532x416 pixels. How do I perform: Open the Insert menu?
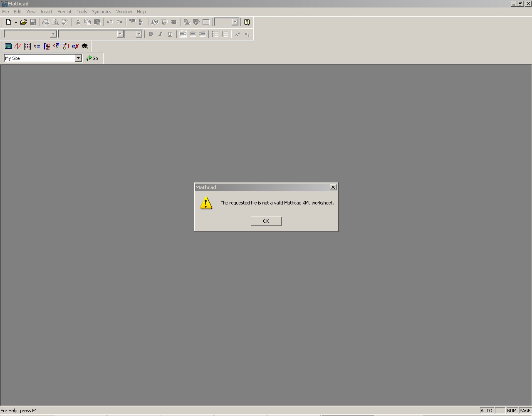click(x=46, y=12)
